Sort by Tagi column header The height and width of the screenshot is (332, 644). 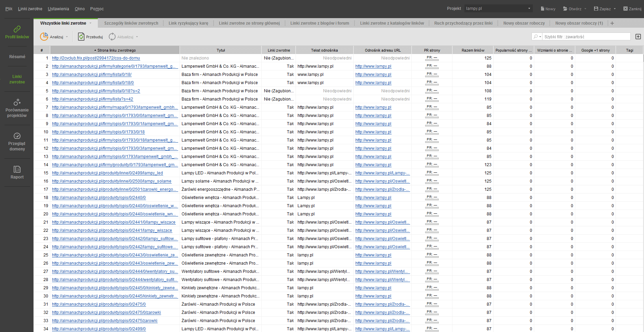[x=630, y=50]
